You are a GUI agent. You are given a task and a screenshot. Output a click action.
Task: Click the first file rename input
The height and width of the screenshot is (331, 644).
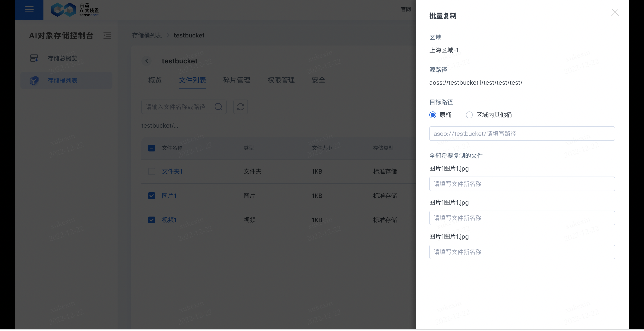click(x=522, y=184)
